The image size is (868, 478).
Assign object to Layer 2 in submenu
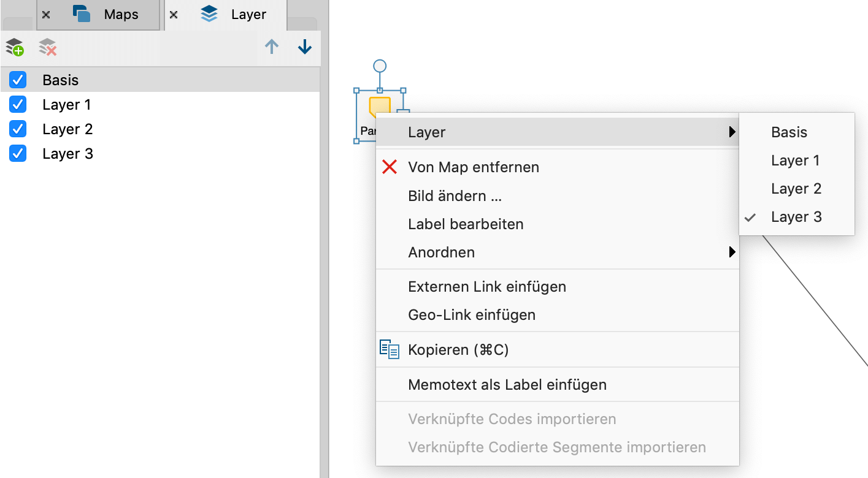click(x=796, y=189)
